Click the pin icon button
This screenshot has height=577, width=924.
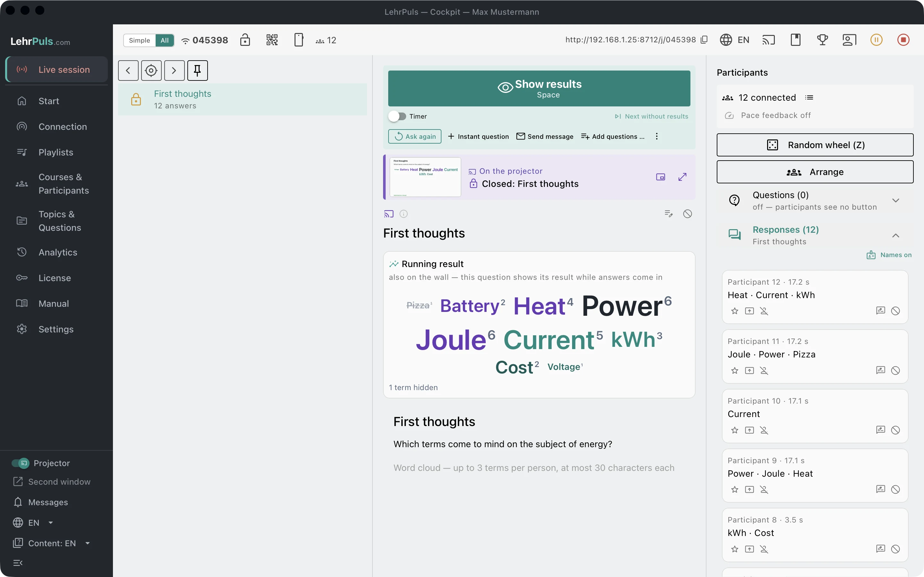(197, 71)
